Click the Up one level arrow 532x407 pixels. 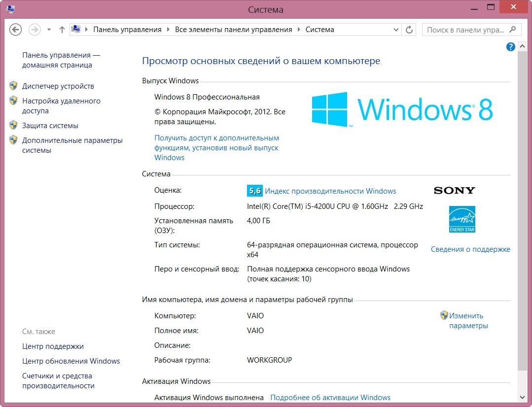point(62,30)
